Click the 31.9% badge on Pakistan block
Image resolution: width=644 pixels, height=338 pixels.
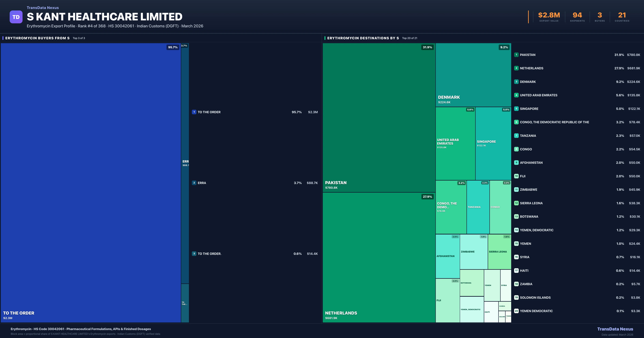coord(427,47)
